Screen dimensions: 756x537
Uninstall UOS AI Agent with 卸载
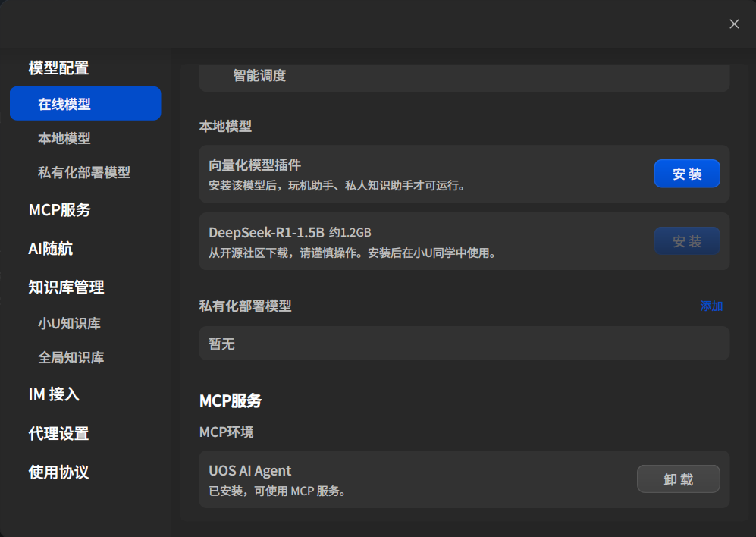pos(679,479)
